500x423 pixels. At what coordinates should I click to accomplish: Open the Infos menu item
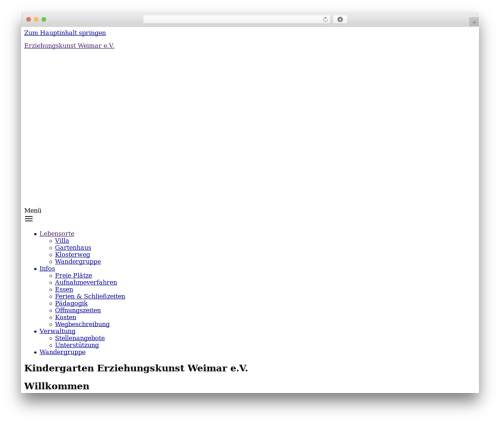point(47,268)
